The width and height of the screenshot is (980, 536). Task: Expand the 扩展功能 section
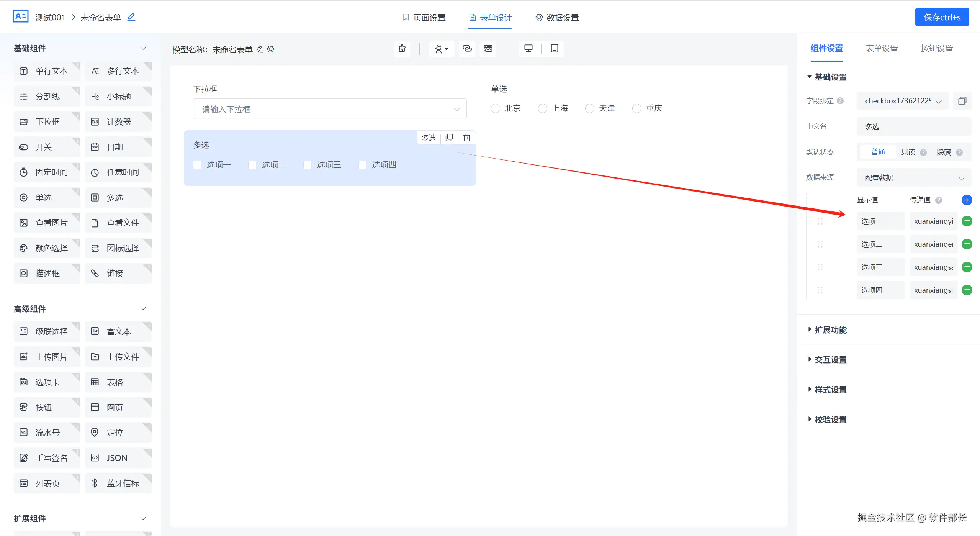[x=830, y=330]
